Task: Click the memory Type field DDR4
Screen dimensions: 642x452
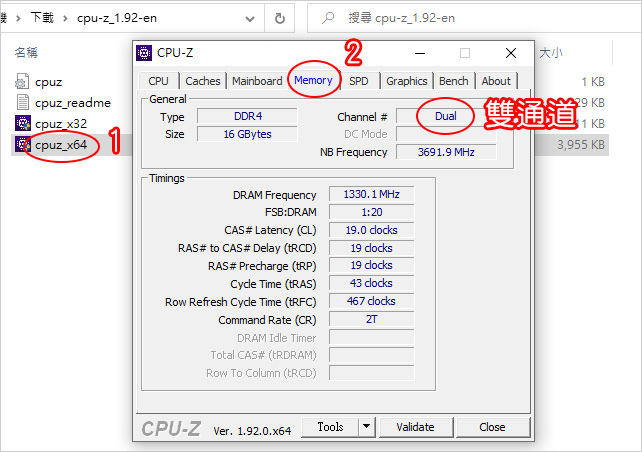Action: click(x=247, y=116)
